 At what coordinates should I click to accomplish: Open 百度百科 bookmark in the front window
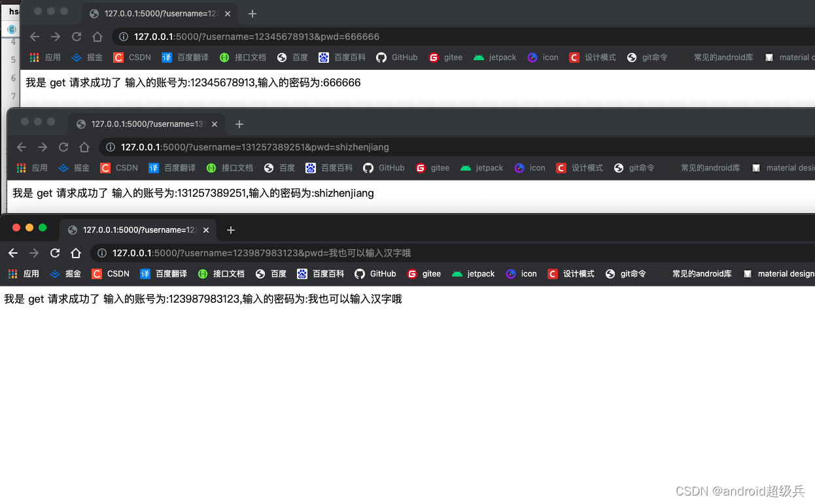pyautogui.click(x=321, y=274)
